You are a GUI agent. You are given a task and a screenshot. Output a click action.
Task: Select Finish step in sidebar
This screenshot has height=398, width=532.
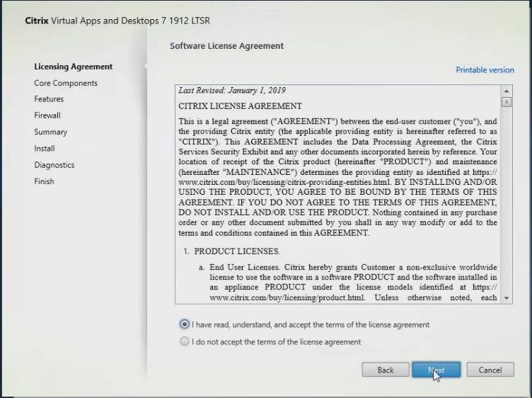click(x=44, y=181)
